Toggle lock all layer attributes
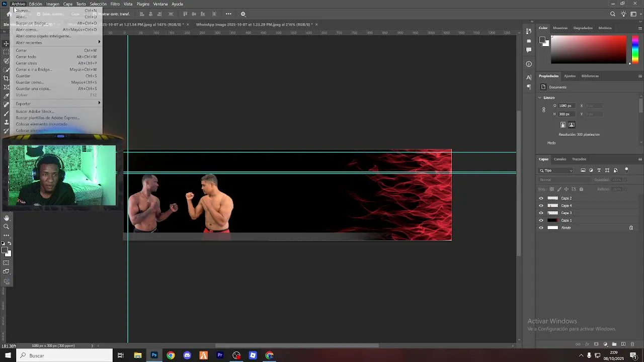The width and height of the screenshot is (644, 362). (x=581, y=189)
